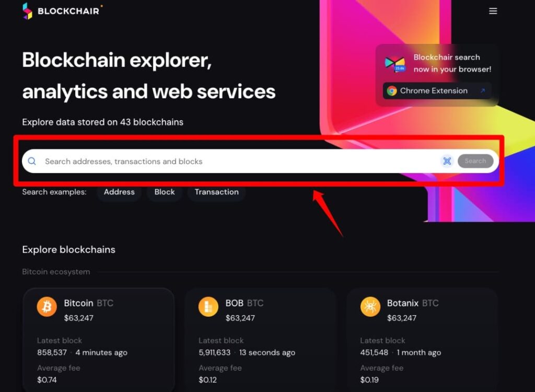Viewport: 535px width, 392px height.
Task: Select the Transaction search example
Action: (x=216, y=192)
